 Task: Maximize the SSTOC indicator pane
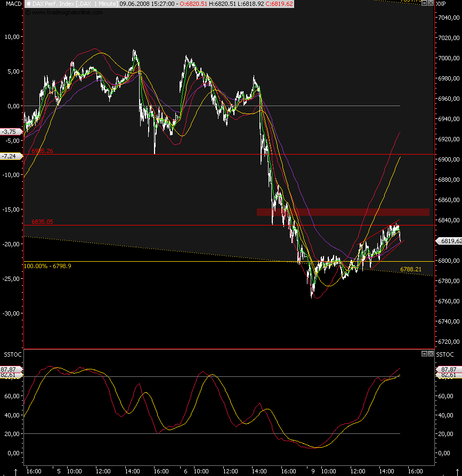click(x=424, y=353)
